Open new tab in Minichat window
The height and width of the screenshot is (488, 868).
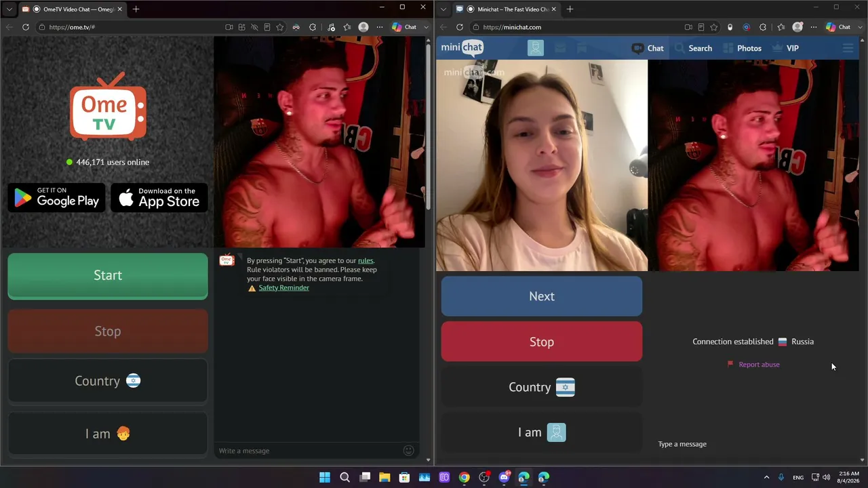[x=570, y=9]
